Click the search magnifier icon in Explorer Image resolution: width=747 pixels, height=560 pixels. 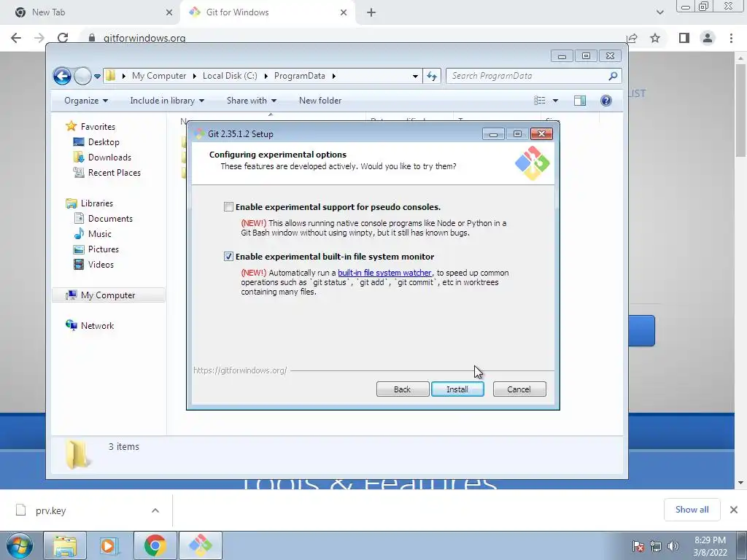point(613,76)
